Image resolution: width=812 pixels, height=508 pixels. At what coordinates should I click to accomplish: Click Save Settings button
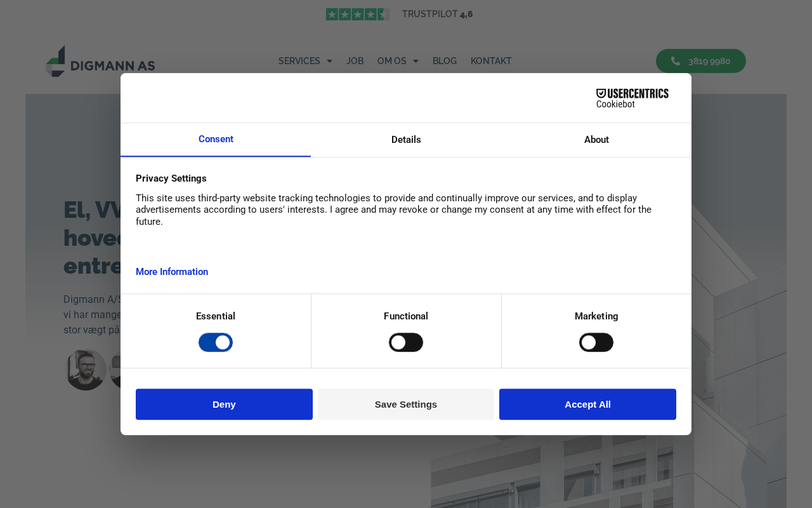pyautogui.click(x=406, y=404)
